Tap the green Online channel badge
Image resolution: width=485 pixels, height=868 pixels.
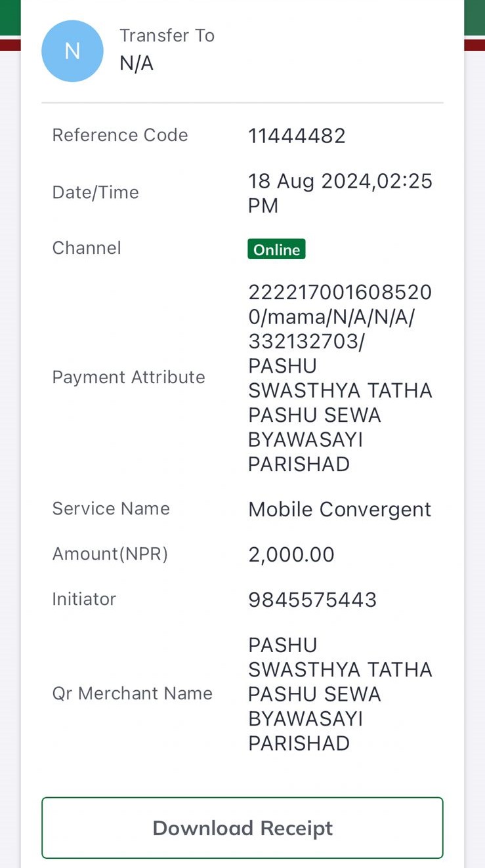coord(276,249)
